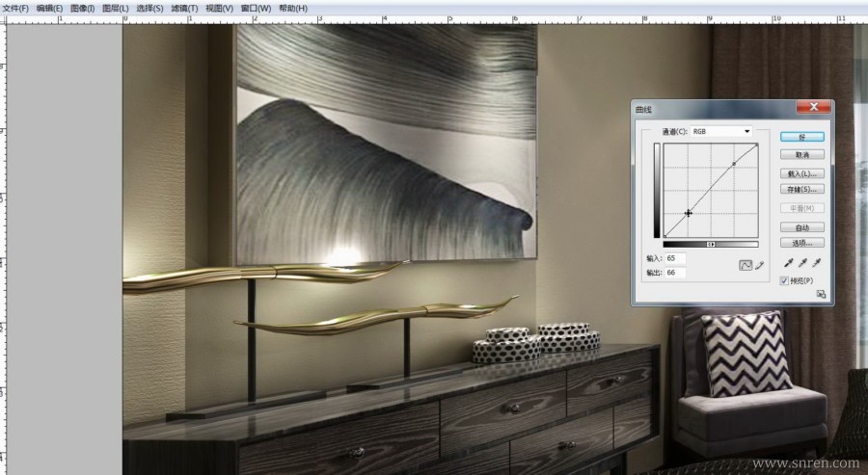Select the pencil draw-curve mode icon

pyautogui.click(x=760, y=265)
